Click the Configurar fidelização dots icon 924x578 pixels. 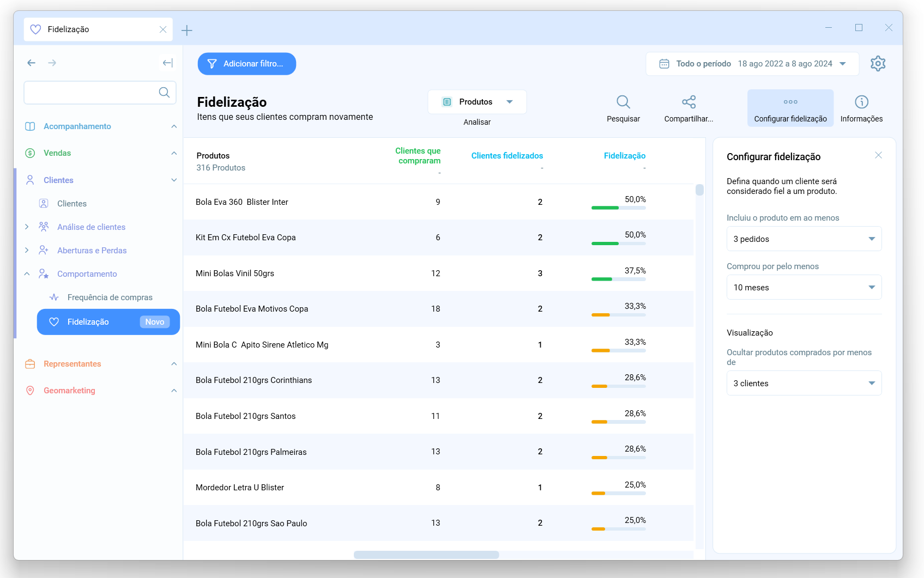click(790, 102)
